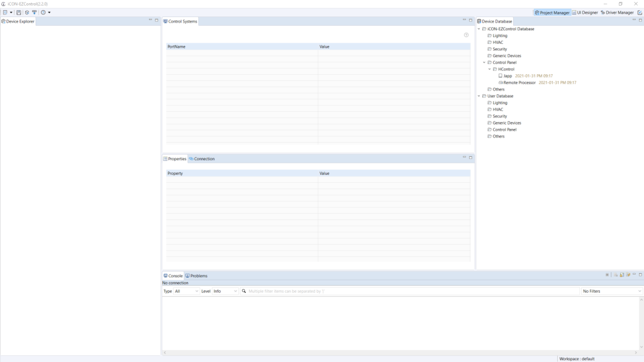Switch to the Connection tab

(x=203, y=159)
